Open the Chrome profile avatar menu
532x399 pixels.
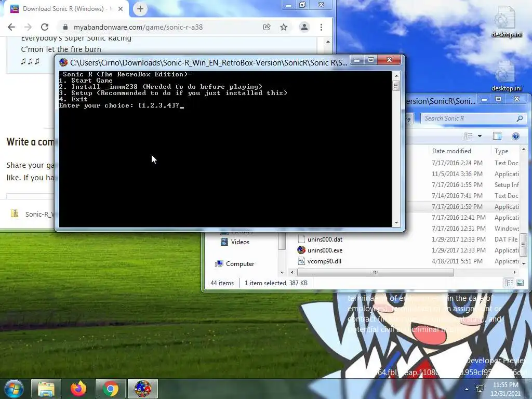click(304, 27)
